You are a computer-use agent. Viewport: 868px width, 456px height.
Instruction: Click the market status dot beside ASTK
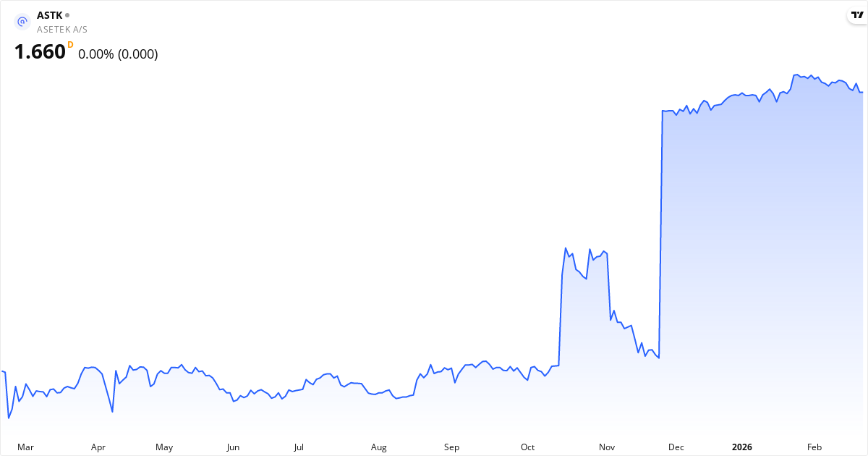click(67, 14)
